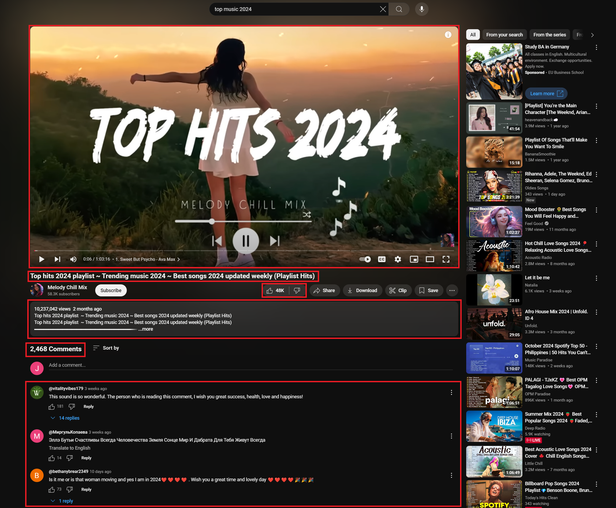Open options for 'Billboard Pop Songs 2024' video
616x508 pixels.
[596, 484]
